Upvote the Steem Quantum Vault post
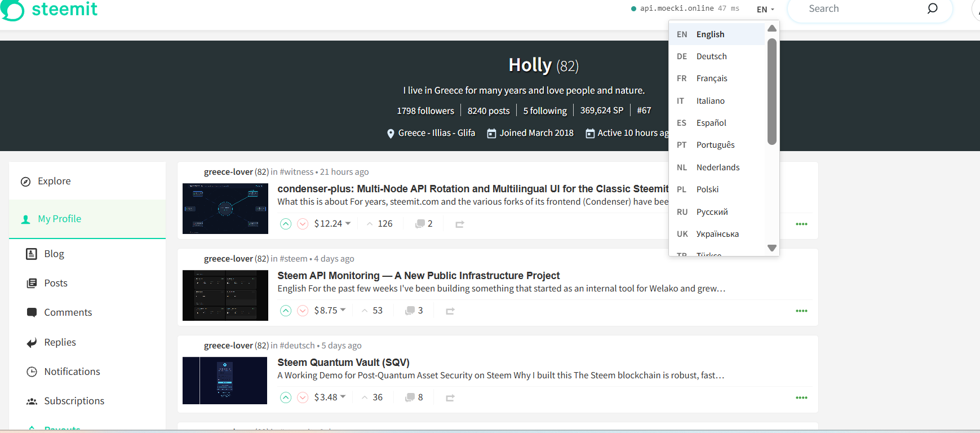This screenshot has width=980, height=433. tap(286, 397)
